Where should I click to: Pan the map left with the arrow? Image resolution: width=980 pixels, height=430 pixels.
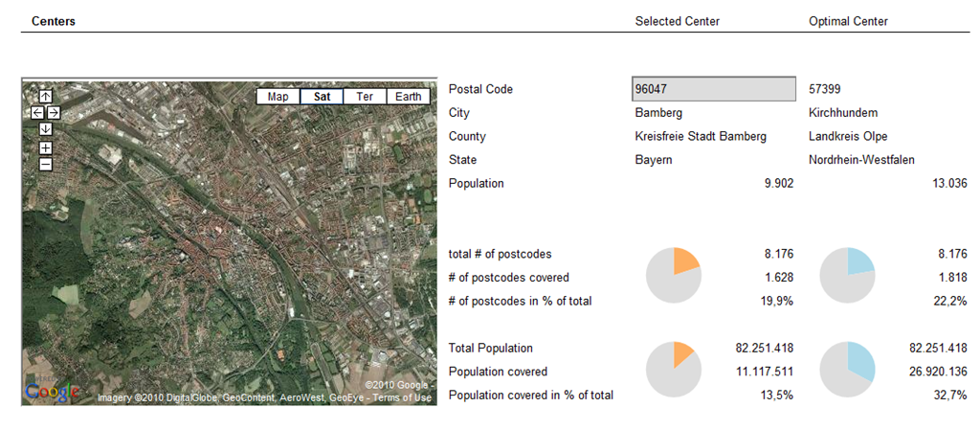click(x=37, y=112)
